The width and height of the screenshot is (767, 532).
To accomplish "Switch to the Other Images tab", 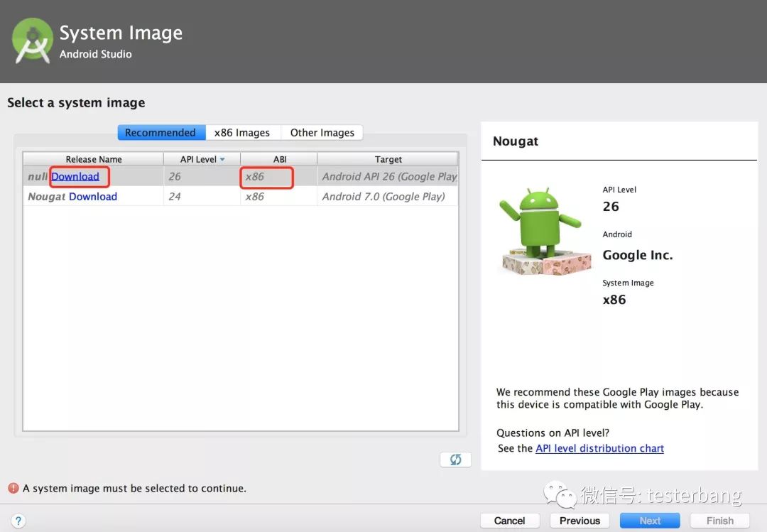I will click(322, 133).
